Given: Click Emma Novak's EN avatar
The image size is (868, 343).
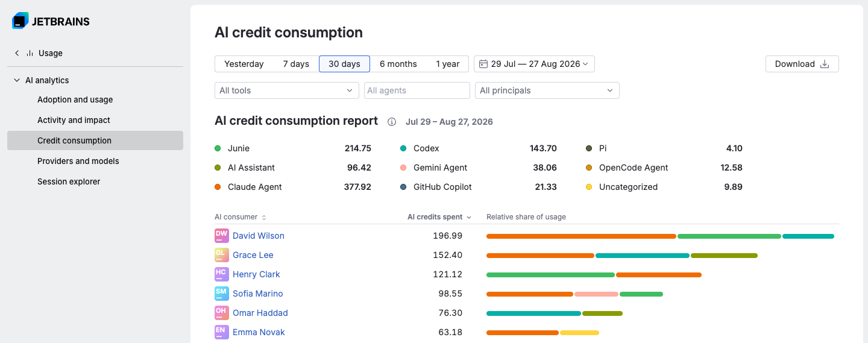Looking at the screenshot, I should pyautogui.click(x=222, y=332).
